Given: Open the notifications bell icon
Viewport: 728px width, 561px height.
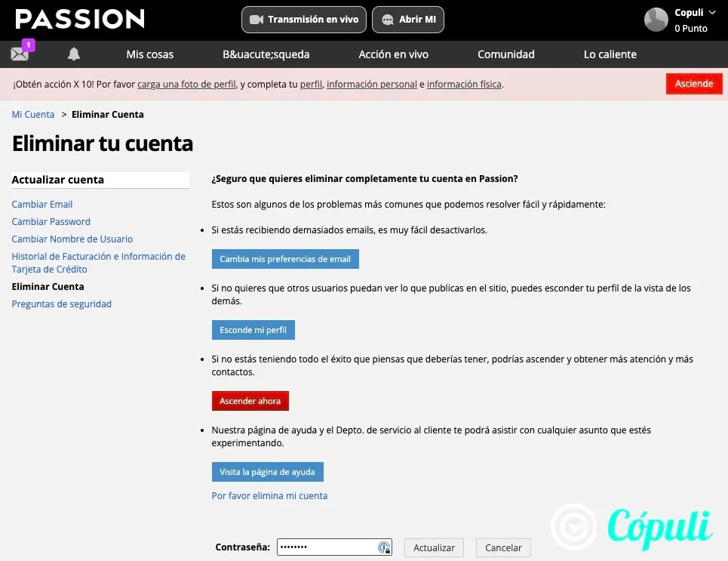Looking at the screenshot, I should 74,54.
